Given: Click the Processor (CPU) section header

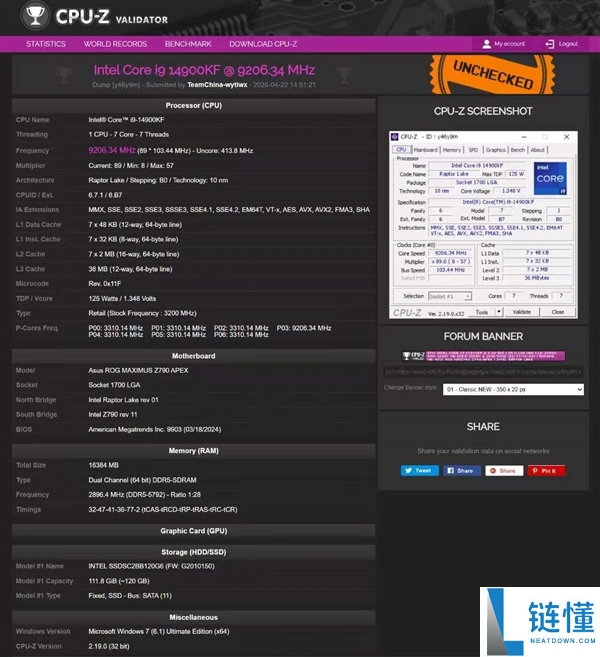Looking at the screenshot, I should pos(194,106).
